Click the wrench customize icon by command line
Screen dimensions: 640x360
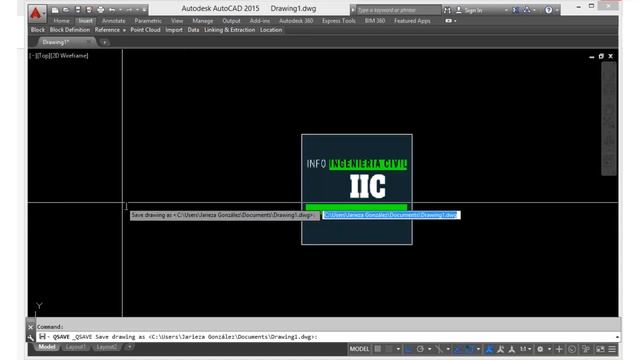pyautogui.click(x=31, y=337)
